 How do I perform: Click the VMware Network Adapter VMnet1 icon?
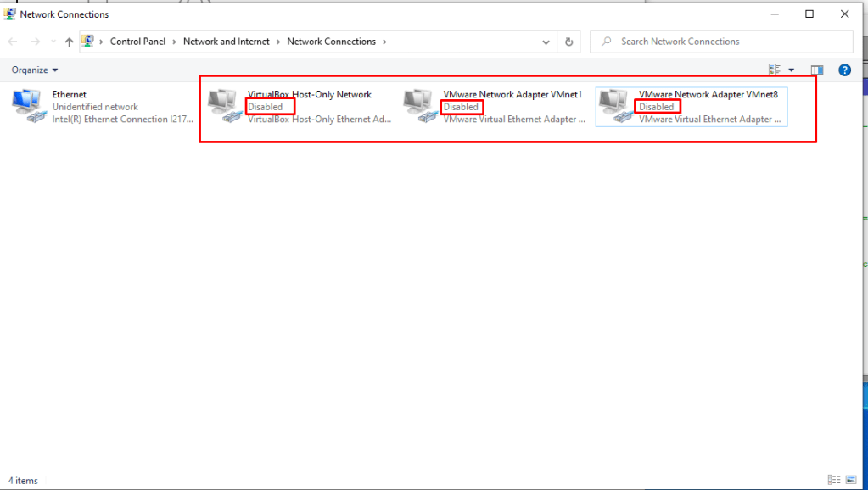pyautogui.click(x=421, y=106)
